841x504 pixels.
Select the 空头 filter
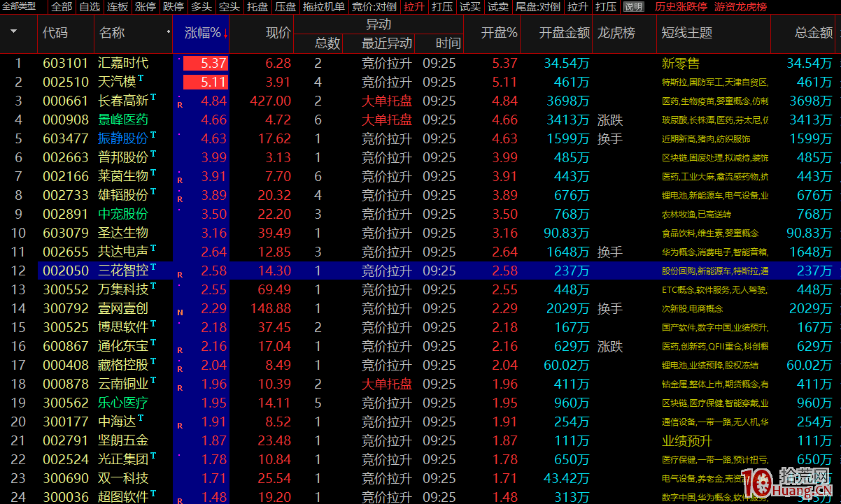pos(229,7)
